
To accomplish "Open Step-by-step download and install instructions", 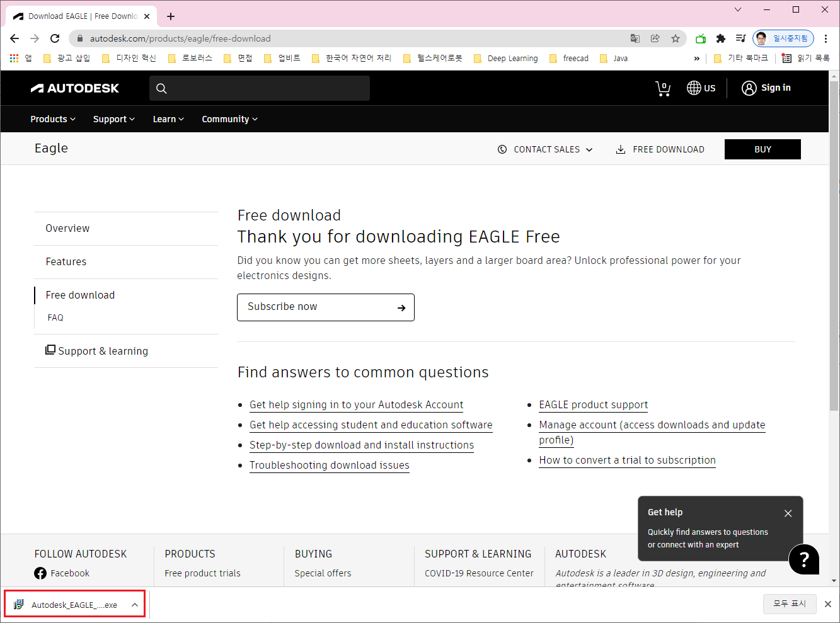I will click(362, 445).
